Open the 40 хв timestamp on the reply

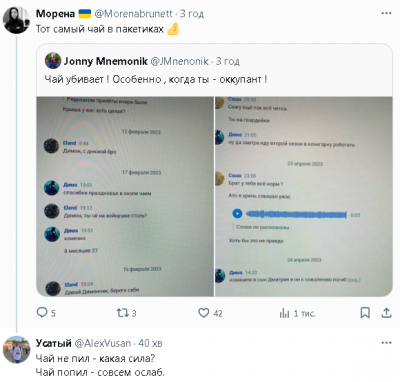[150, 343]
